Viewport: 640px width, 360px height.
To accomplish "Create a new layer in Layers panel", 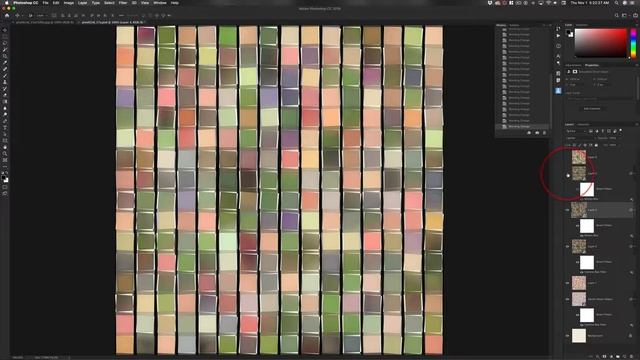I will pyautogui.click(x=624, y=356).
